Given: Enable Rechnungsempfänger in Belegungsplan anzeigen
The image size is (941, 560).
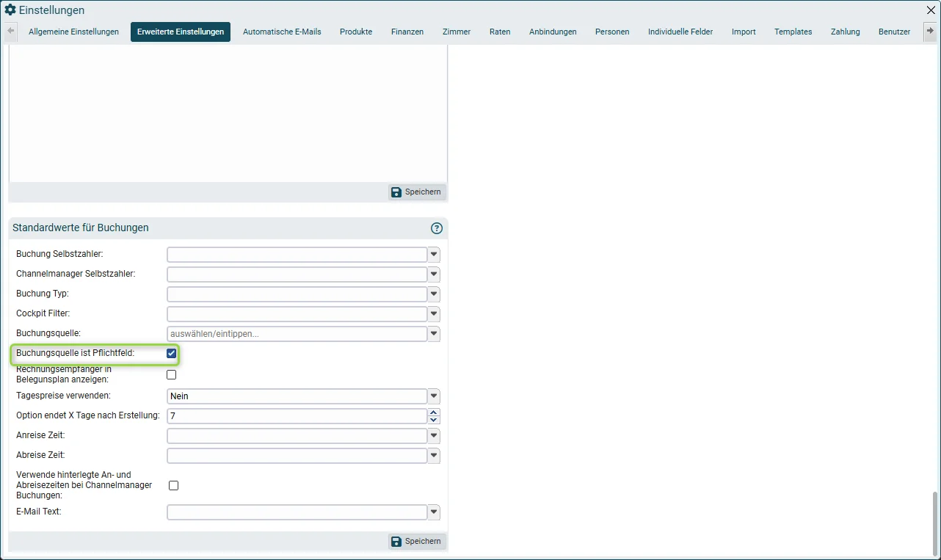Looking at the screenshot, I should [x=172, y=375].
